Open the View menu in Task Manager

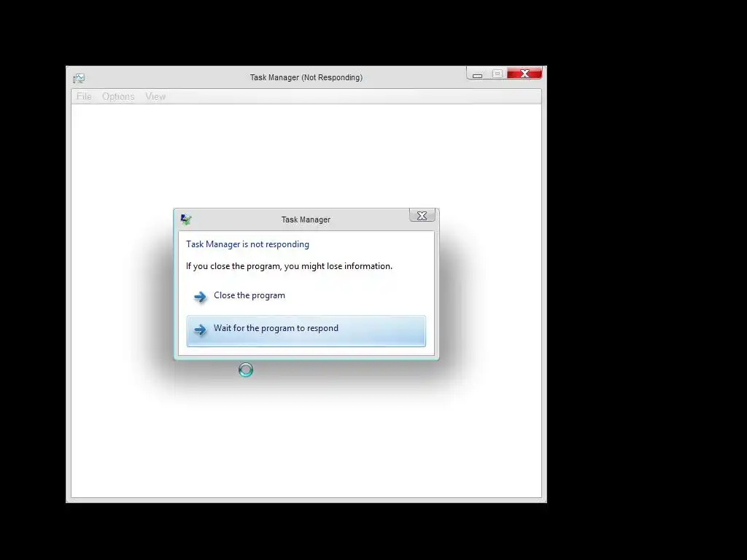point(155,97)
